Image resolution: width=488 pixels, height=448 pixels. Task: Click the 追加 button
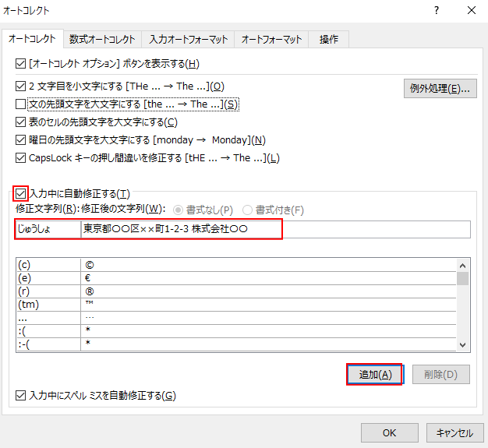coord(374,375)
